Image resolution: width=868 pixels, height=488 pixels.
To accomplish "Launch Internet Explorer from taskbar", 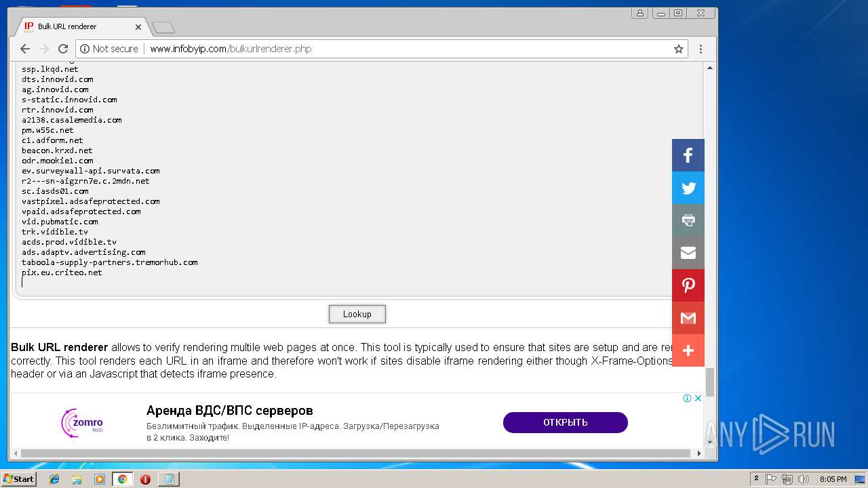I will point(55,479).
